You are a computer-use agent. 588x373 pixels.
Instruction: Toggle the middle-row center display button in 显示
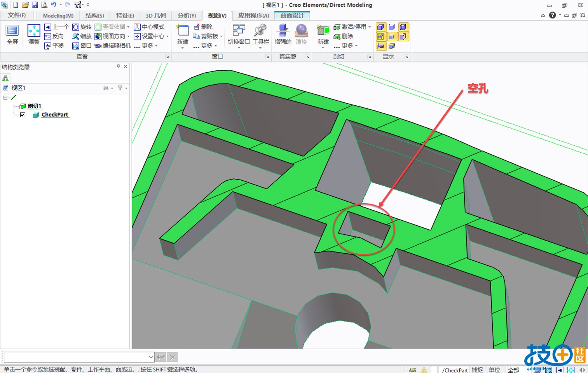(x=392, y=37)
